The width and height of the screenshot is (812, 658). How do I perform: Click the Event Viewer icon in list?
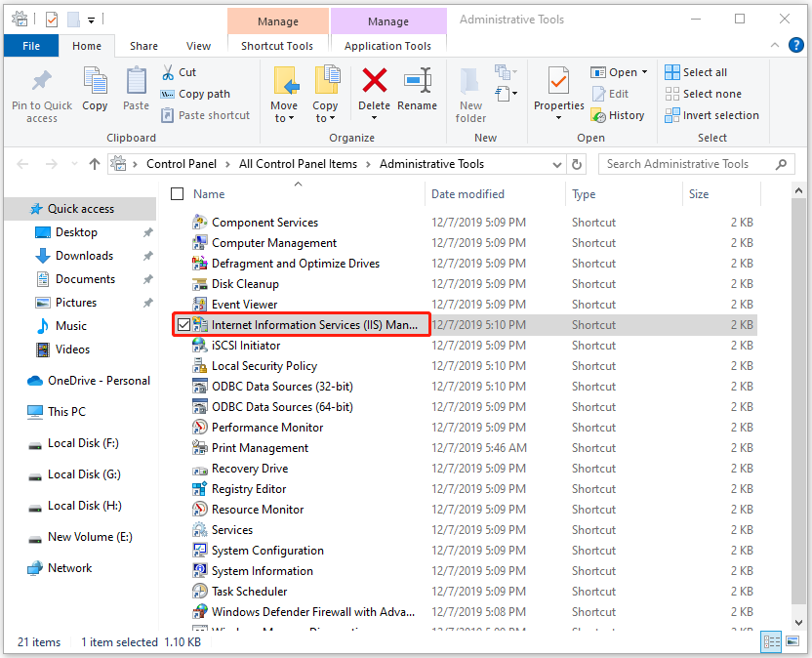(x=200, y=305)
